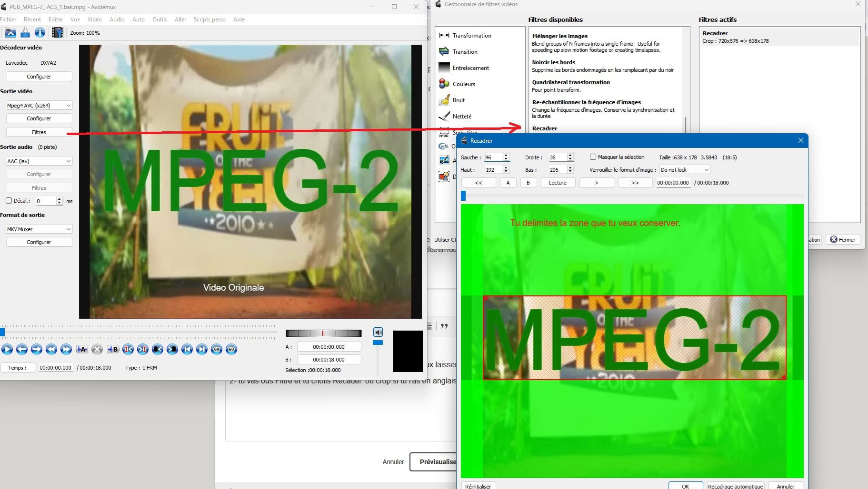Open the Audio menu
Screen dimensions: 868x489
tap(117, 20)
